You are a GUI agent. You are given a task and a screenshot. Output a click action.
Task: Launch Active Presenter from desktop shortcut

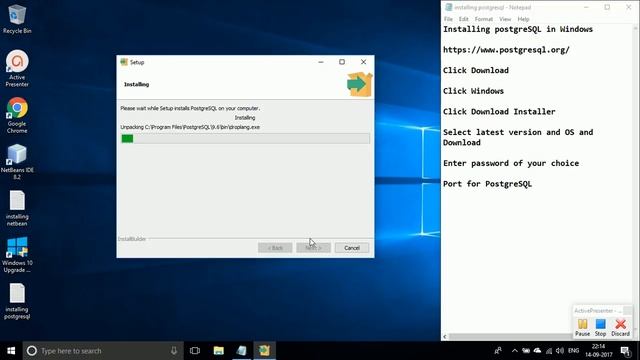(x=17, y=68)
